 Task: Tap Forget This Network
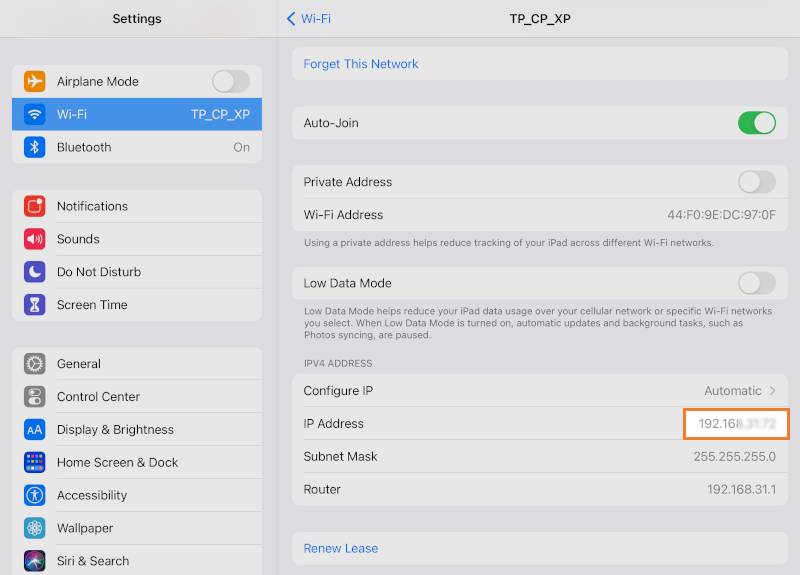[x=361, y=64]
